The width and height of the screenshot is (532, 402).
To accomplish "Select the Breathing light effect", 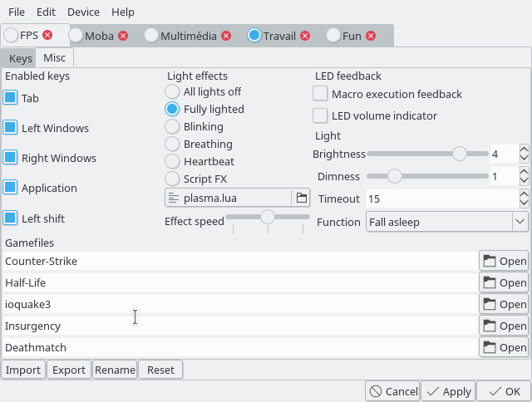I will point(172,144).
